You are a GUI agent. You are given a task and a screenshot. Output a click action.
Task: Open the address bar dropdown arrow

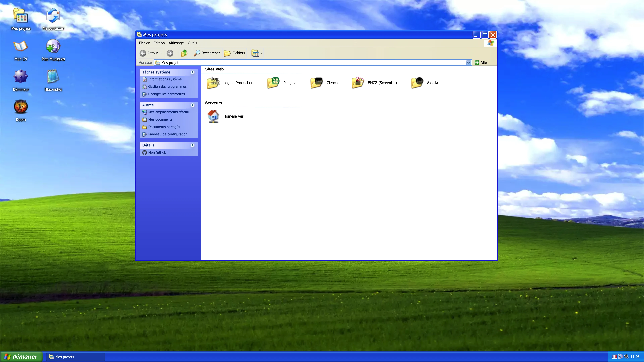click(x=468, y=63)
